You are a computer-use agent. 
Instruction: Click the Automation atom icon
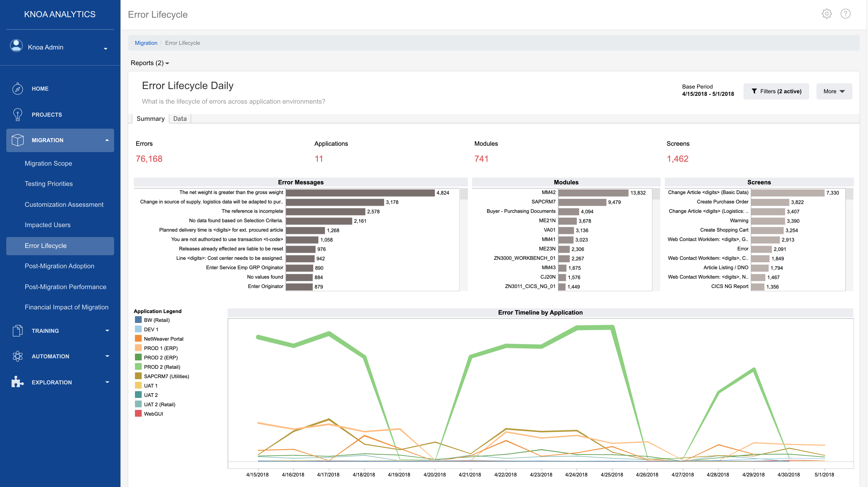(17, 356)
